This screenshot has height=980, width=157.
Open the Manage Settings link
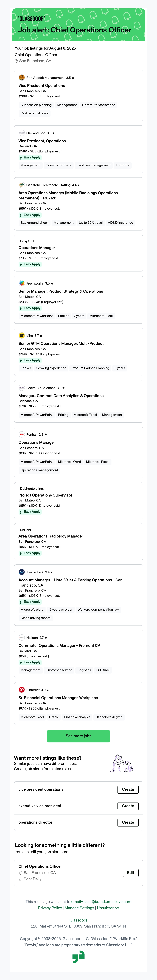(x=79, y=908)
